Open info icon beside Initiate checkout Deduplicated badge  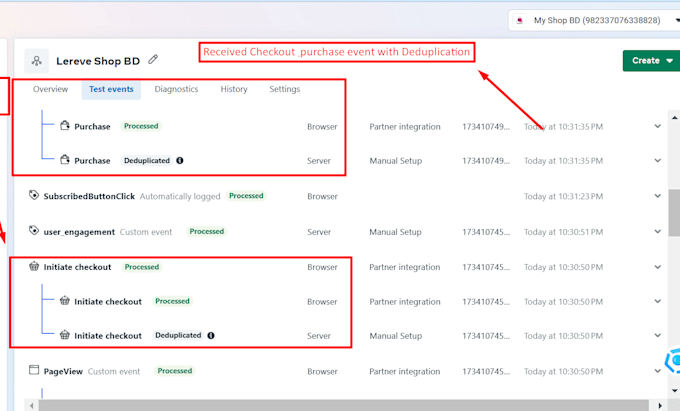211,335
